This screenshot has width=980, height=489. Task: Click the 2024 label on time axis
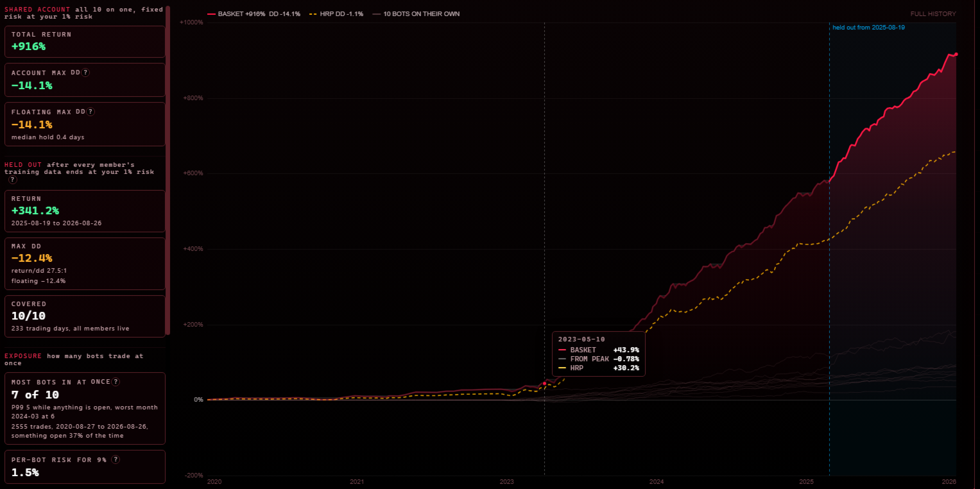tap(657, 481)
